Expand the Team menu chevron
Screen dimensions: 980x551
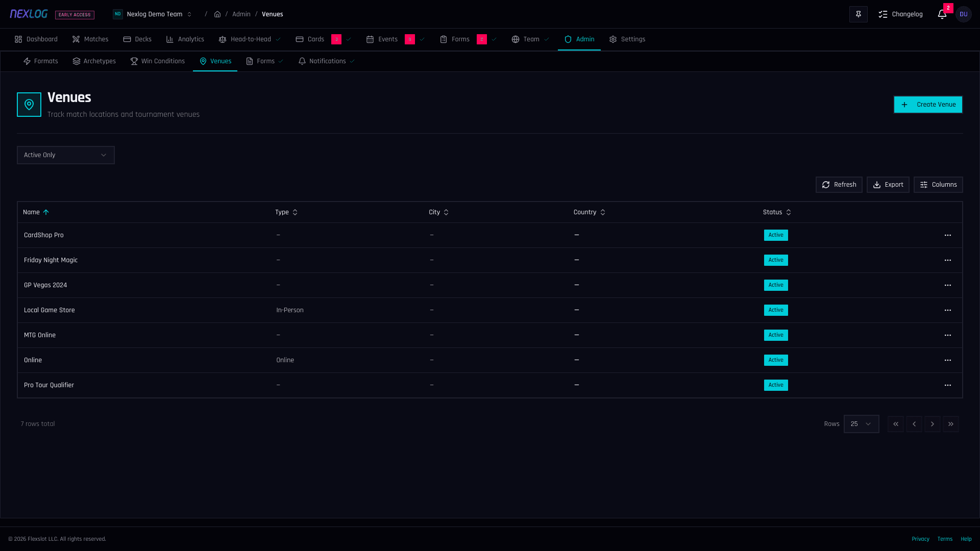click(547, 39)
